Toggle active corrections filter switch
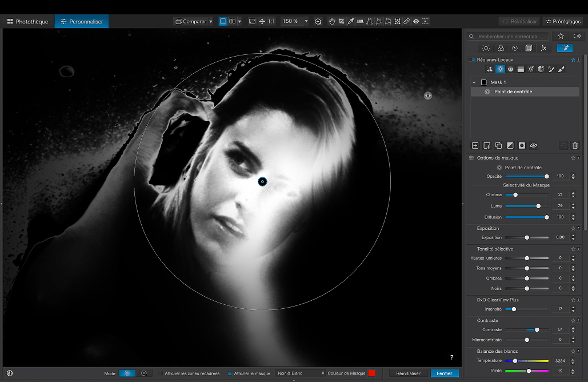The height and width of the screenshot is (382, 588). pos(577,36)
